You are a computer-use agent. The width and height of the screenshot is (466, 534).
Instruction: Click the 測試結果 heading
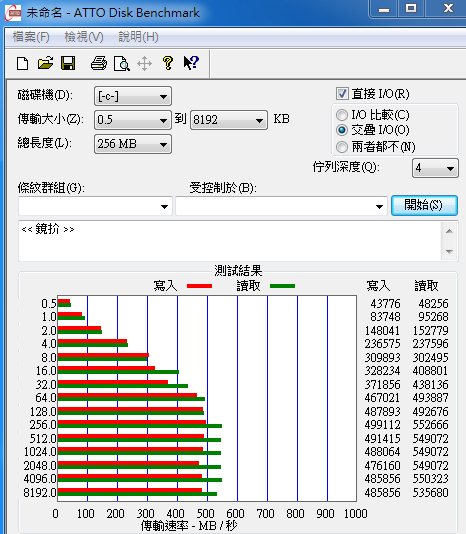(x=238, y=271)
